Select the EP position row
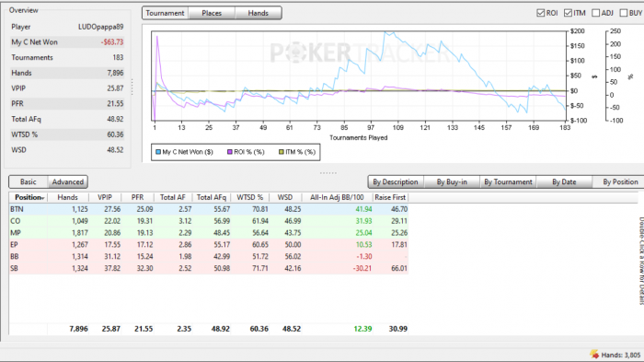This screenshot has height=362, width=644. click(x=209, y=245)
